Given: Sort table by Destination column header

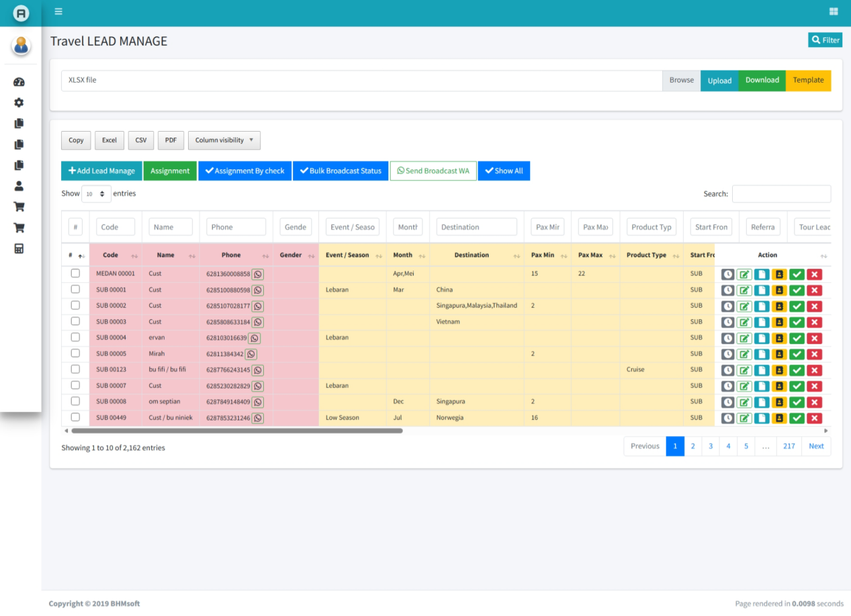Looking at the screenshot, I should (477, 255).
